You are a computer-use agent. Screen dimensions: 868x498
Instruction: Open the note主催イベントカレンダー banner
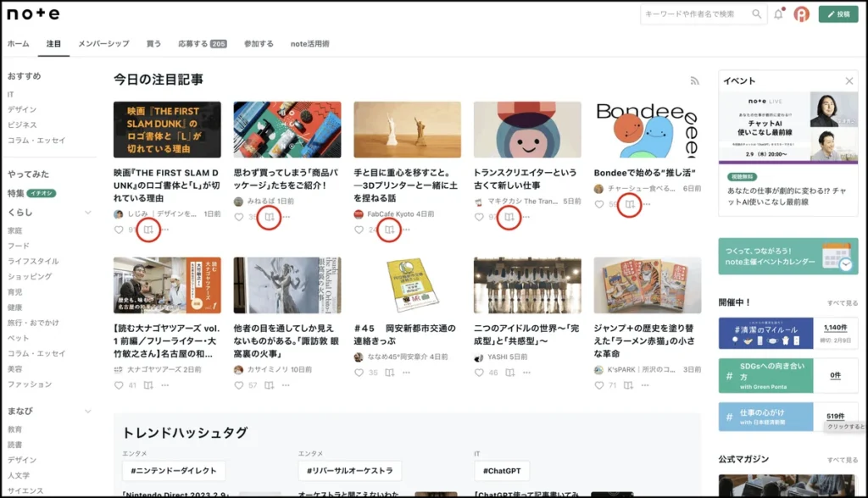tap(788, 256)
